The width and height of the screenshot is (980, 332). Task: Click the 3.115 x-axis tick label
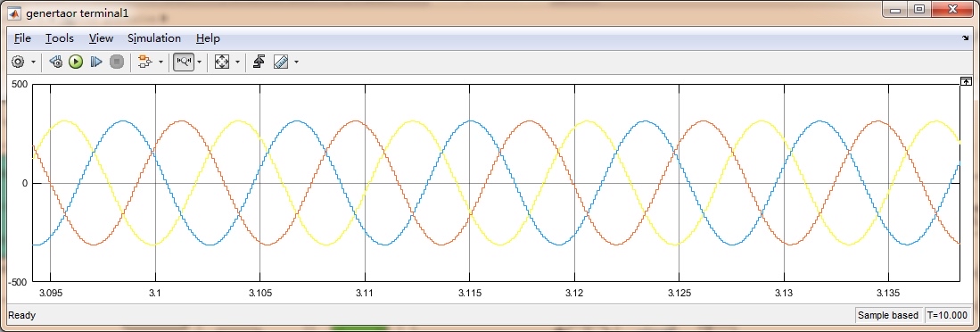(469, 294)
